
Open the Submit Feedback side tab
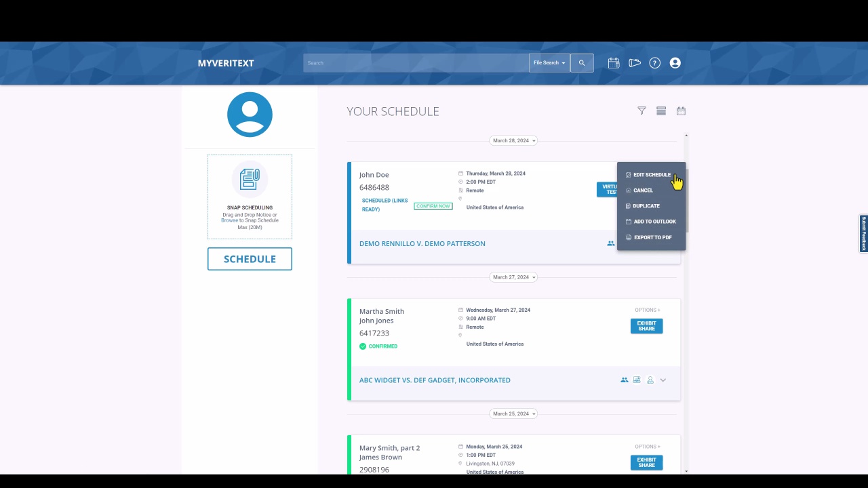coord(864,234)
